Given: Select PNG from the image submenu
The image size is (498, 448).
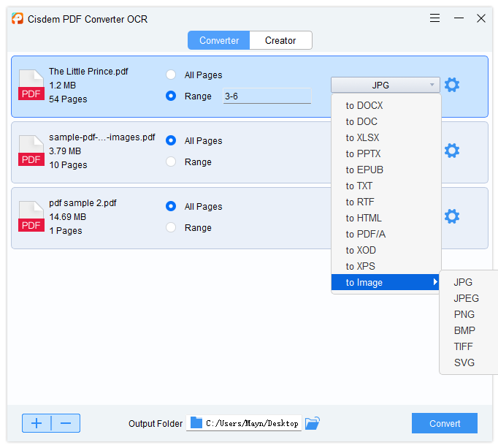Looking at the screenshot, I should 464,314.
